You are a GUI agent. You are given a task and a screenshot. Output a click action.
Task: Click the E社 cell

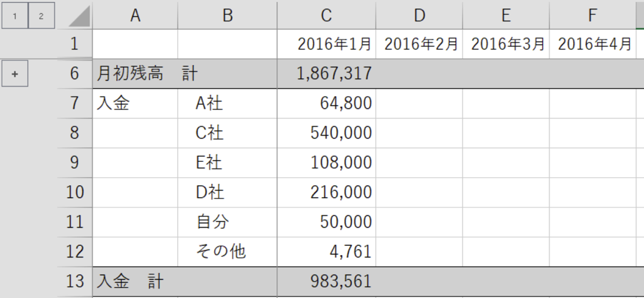227,162
